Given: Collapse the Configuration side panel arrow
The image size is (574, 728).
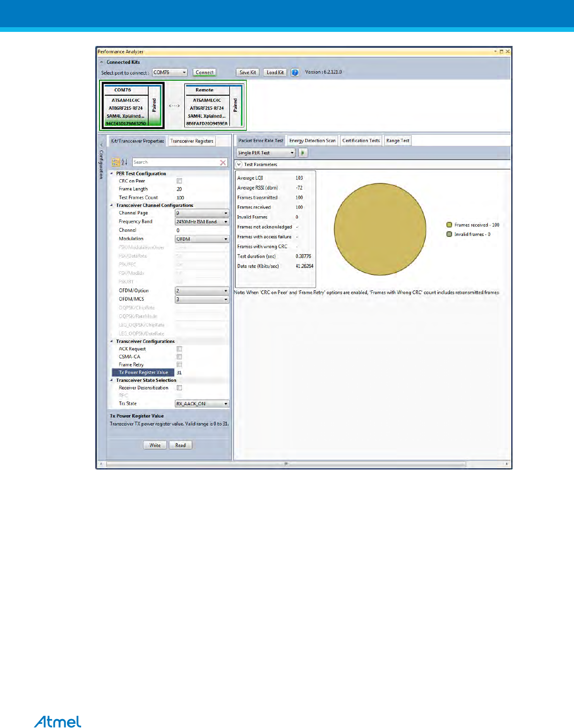Looking at the screenshot, I should pos(101,145).
